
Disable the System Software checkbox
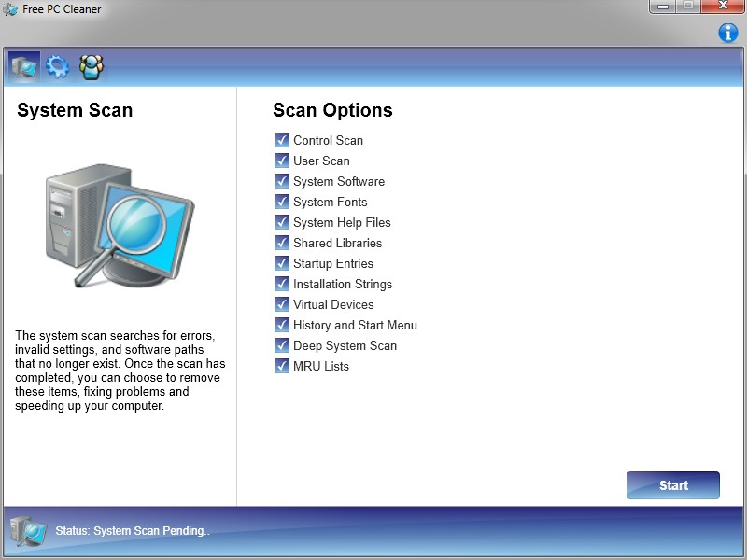pos(282,181)
